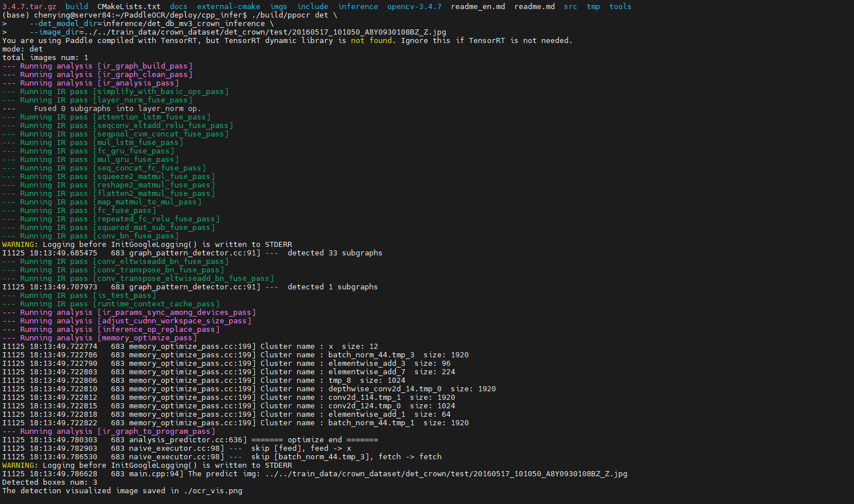Click the '[reshape2_matmul_fuse_pass]' line
854x504 pixels.
coord(109,185)
